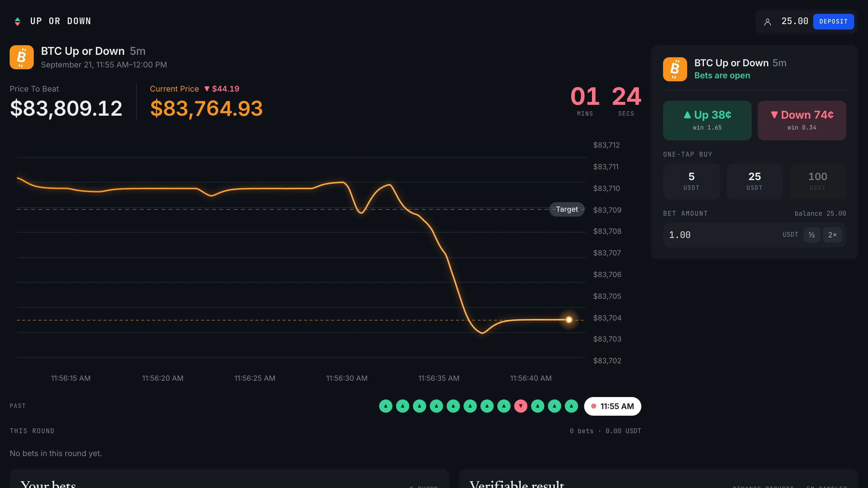The image size is (868, 488).
Task: Buy Up at 38¢
Action: [x=707, y=120]
